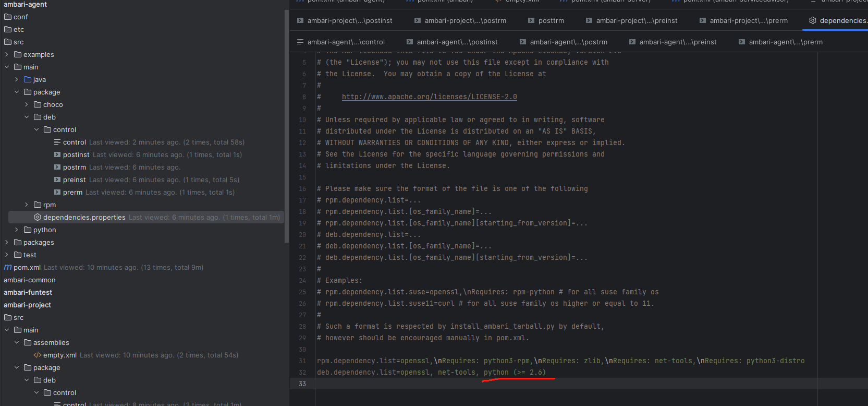Click the etc folder icon
Image resolution: width=868 pixels, height=406 pixels.
tap(8, 29)
